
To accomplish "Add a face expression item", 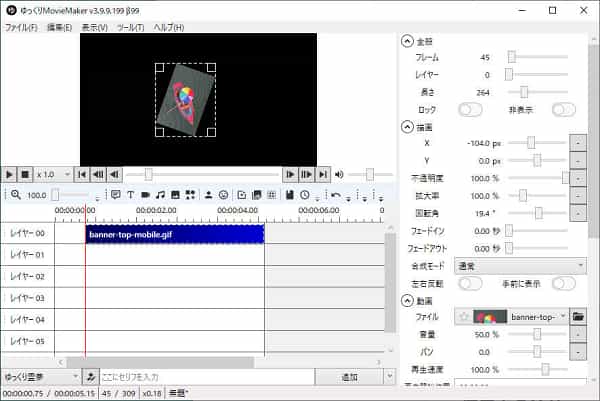I will pos(223,195).
